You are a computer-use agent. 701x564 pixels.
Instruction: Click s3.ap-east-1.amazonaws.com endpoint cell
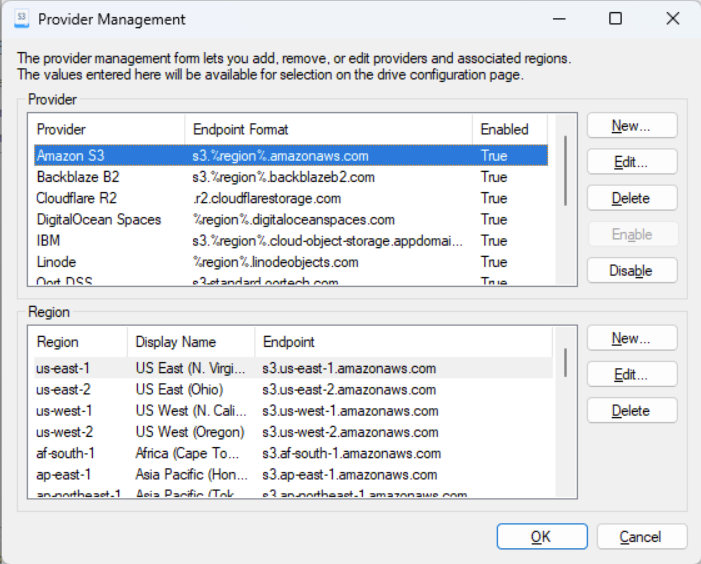pyautogui.click(x=350, y=475)
